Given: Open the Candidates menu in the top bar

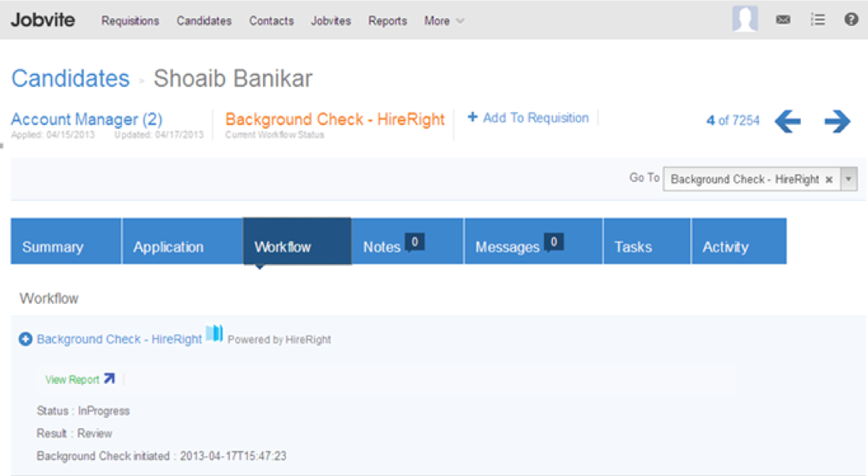Looking at the screenshot, I should point(204,21).
